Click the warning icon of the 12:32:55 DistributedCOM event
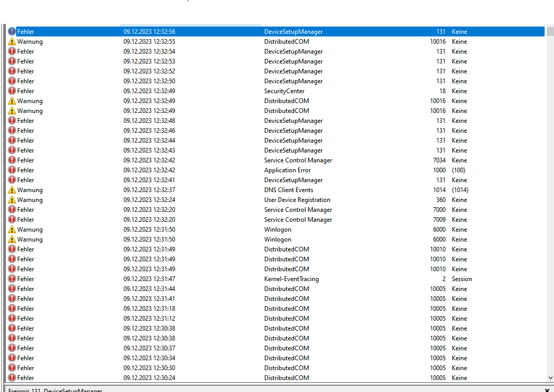554x392 pixels. tap(11, 41)
